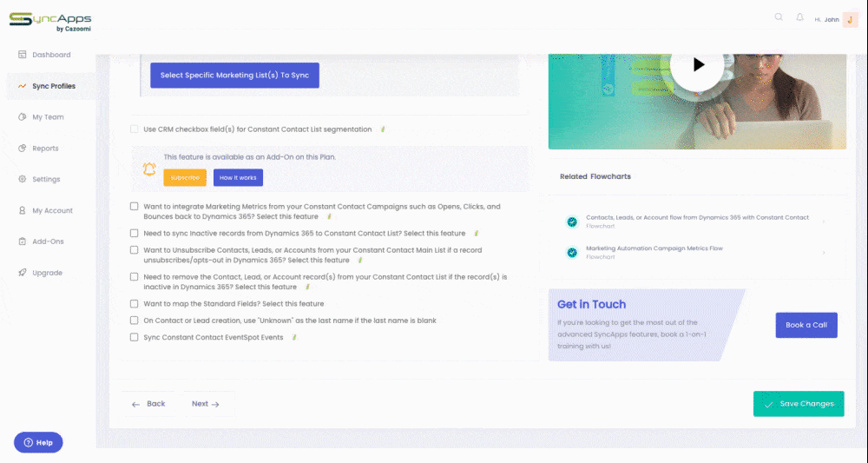Click the My Team sidebar icon
This screenshot has width=868, height=463.
[x=23, y=117]
